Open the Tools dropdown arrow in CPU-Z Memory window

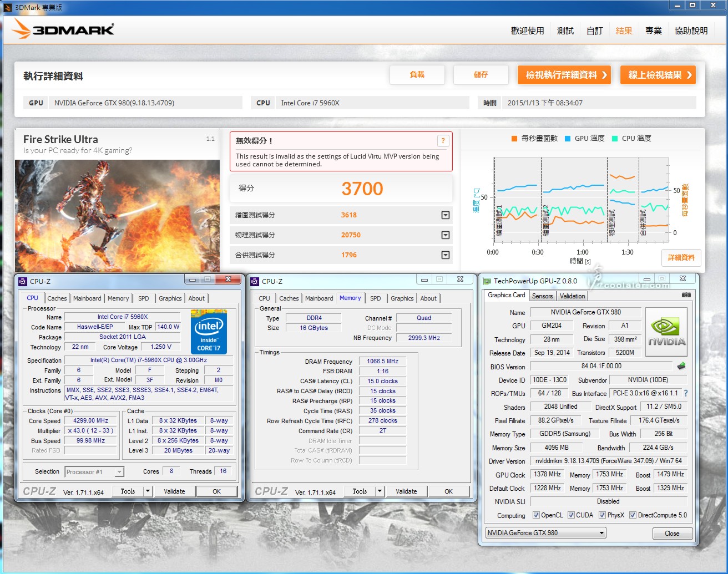[x=380, y=491]
